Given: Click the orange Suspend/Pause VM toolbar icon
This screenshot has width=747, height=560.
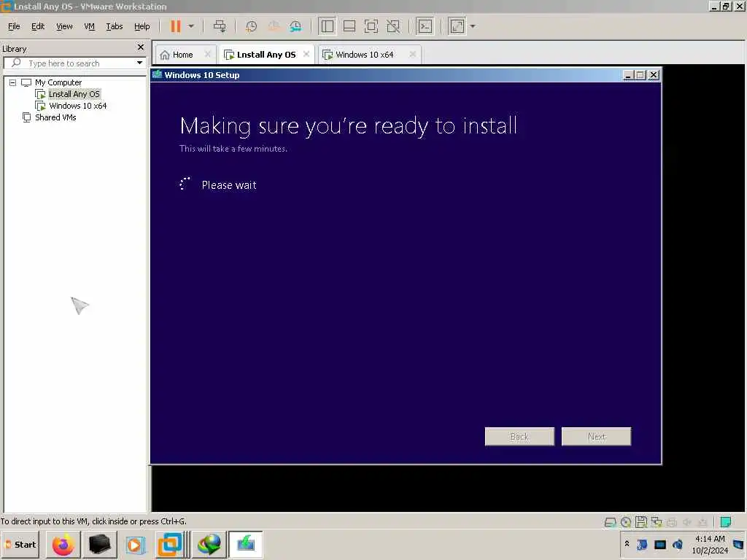Looking at the screenshot, I should tap(175, 26).
